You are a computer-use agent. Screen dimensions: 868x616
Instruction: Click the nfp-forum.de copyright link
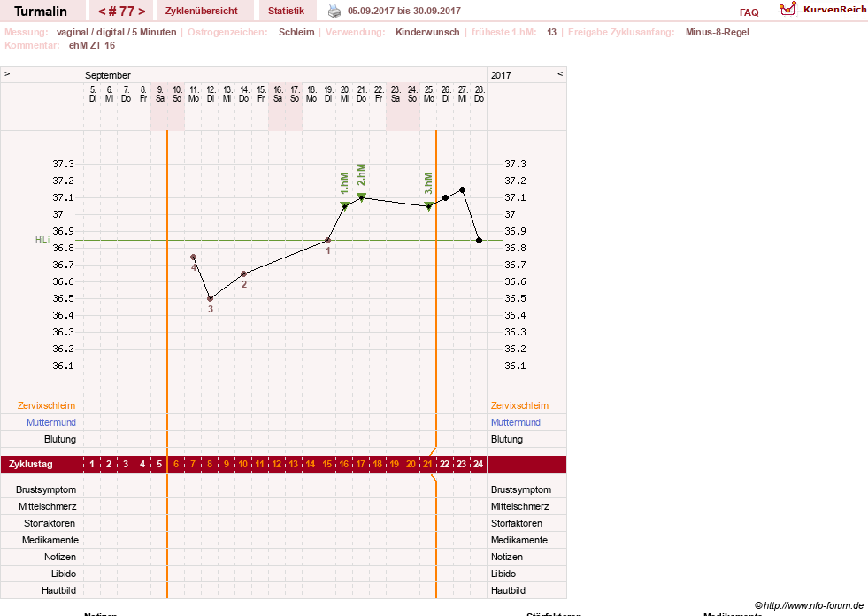click(x=809, y=605)
